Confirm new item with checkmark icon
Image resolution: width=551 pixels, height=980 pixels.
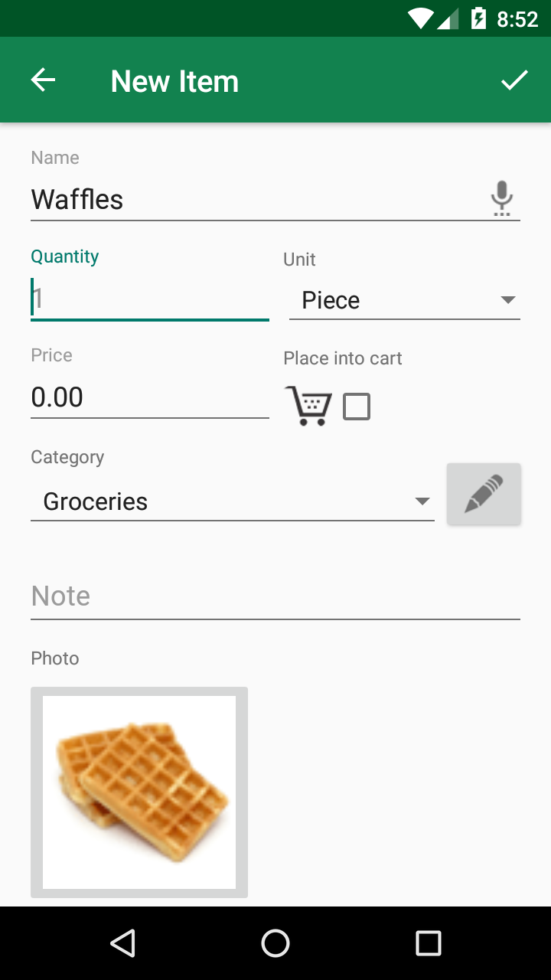coord(514,80)
